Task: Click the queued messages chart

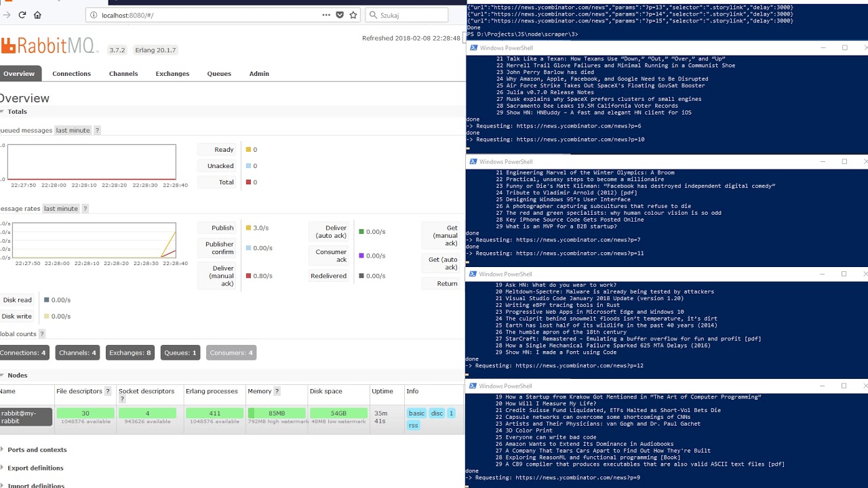Action: [x=92, y=162]
